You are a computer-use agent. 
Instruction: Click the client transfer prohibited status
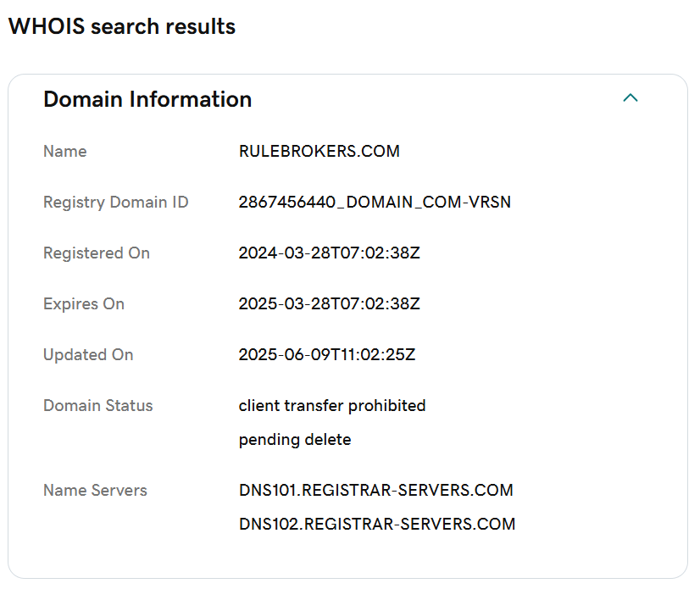click(x=332, y=406)
